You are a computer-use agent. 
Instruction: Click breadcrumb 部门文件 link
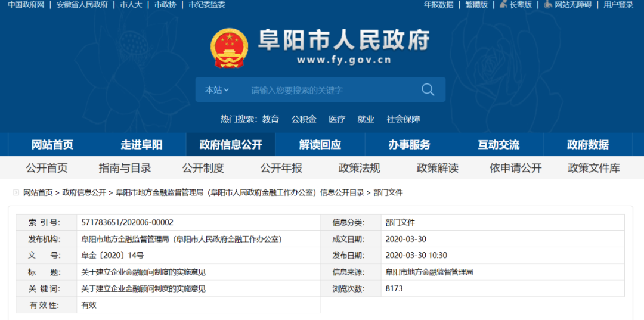point(388,193)
